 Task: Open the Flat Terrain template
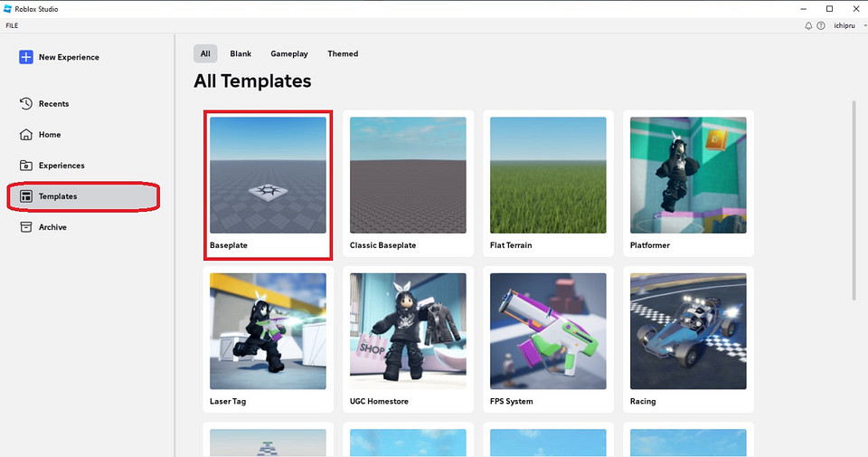[548, 175]
